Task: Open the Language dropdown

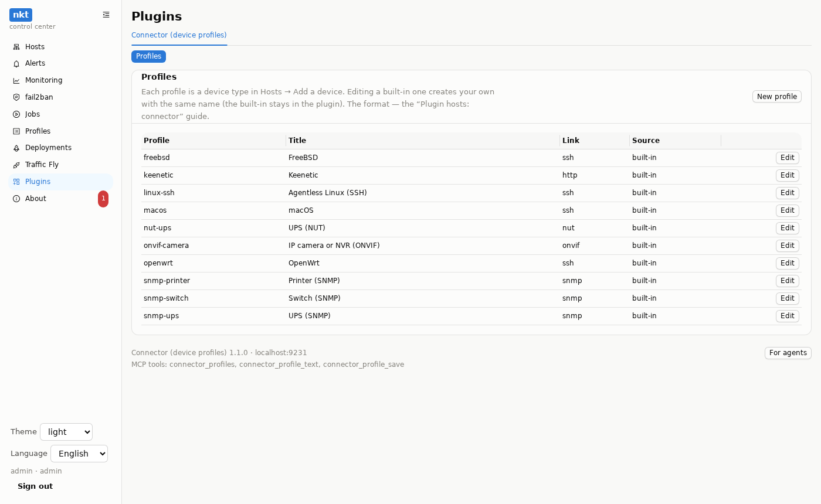Action: [79, 454]
